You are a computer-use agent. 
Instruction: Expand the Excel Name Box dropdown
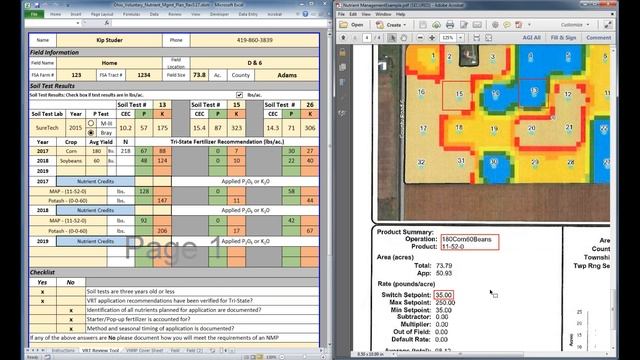78,23
